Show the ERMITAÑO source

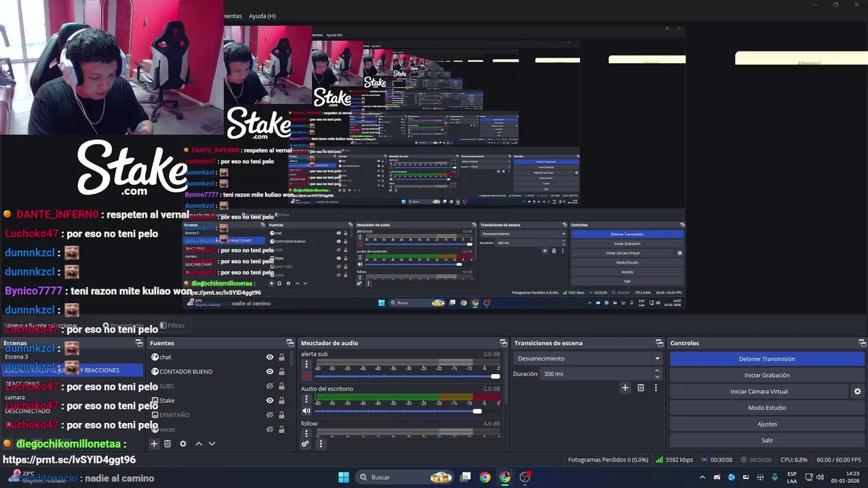tap(270, 415)
